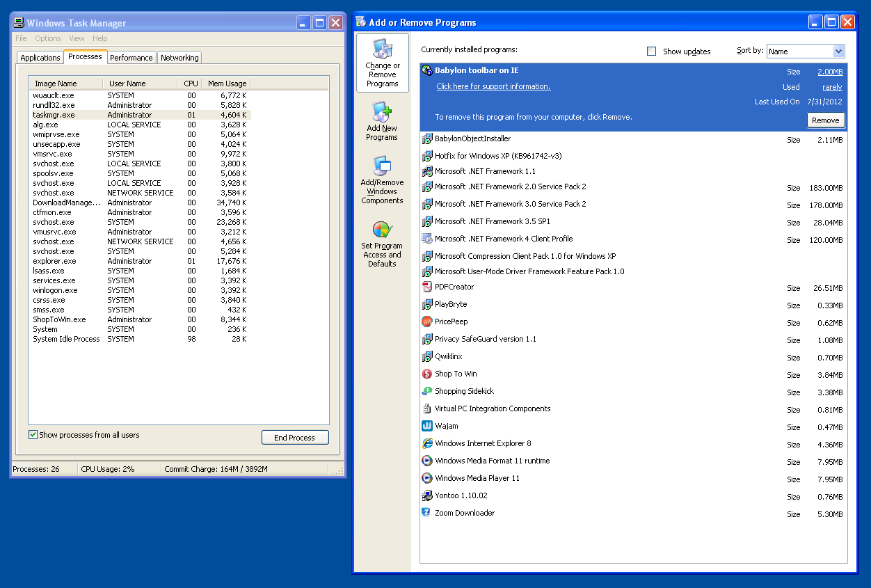Select the ShopToWin.exe process row
The width and height of the screenshot is (871, 588).
(140, 319)
